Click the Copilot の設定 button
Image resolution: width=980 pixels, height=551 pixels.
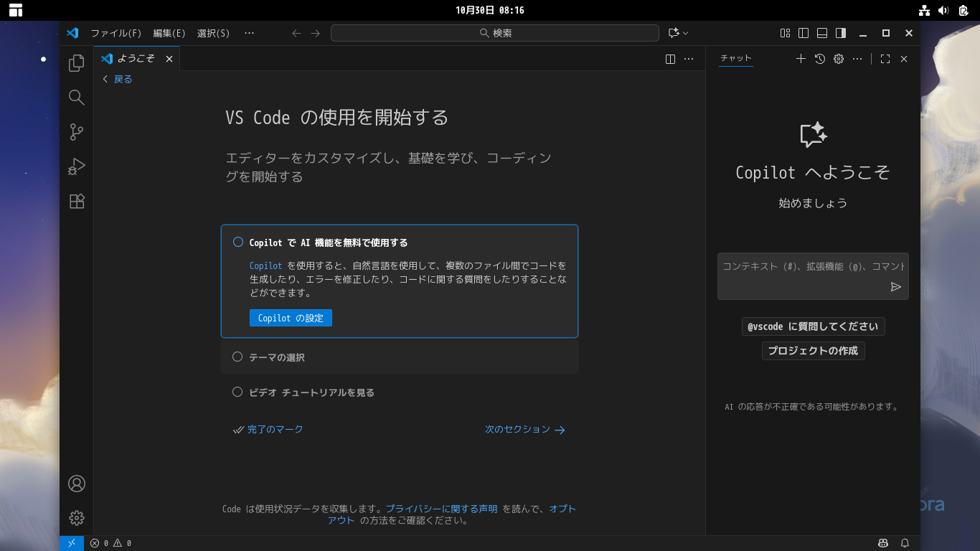point(291,318)
